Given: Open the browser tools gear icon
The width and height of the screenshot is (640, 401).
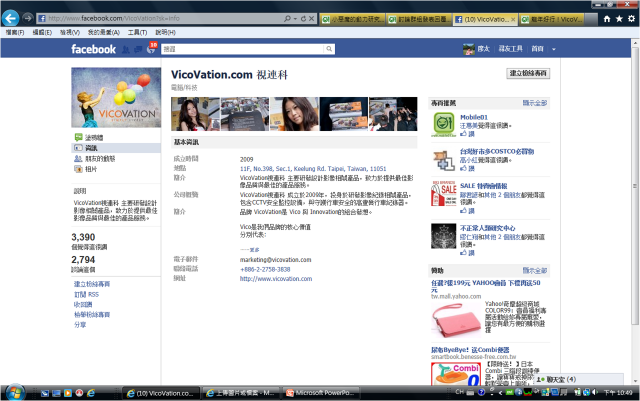Looking at the screenshot, I should [x=631, y=19].
